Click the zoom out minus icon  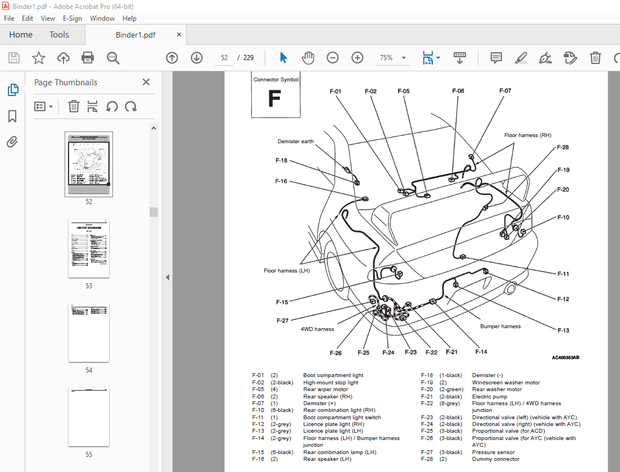click(x=331, y=58)
